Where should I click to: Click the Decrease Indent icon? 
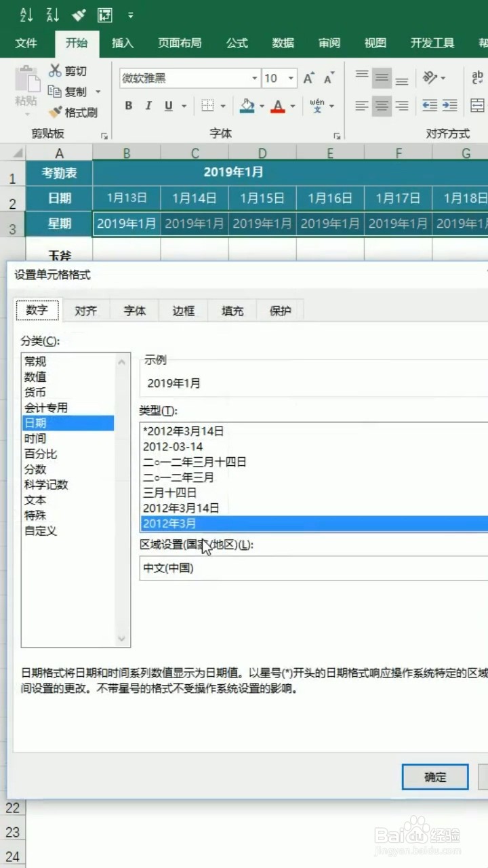pos(430,106)
